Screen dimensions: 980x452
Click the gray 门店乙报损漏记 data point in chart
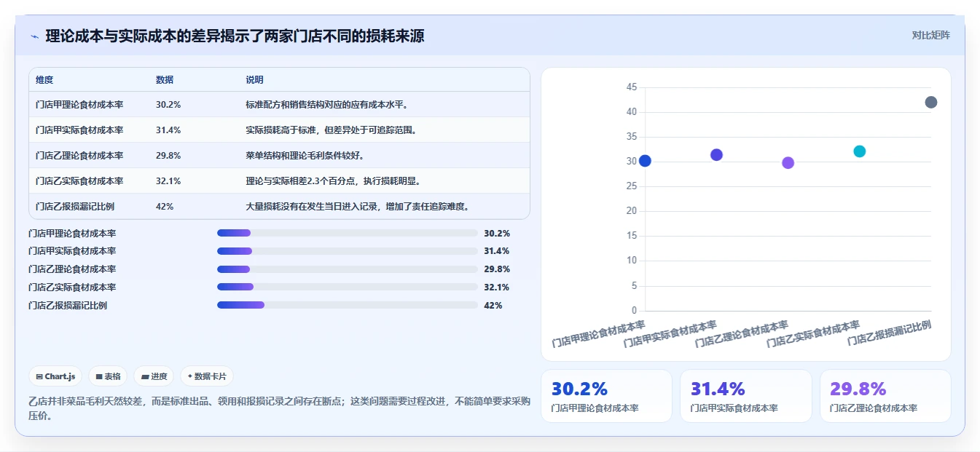click(930, 103)
